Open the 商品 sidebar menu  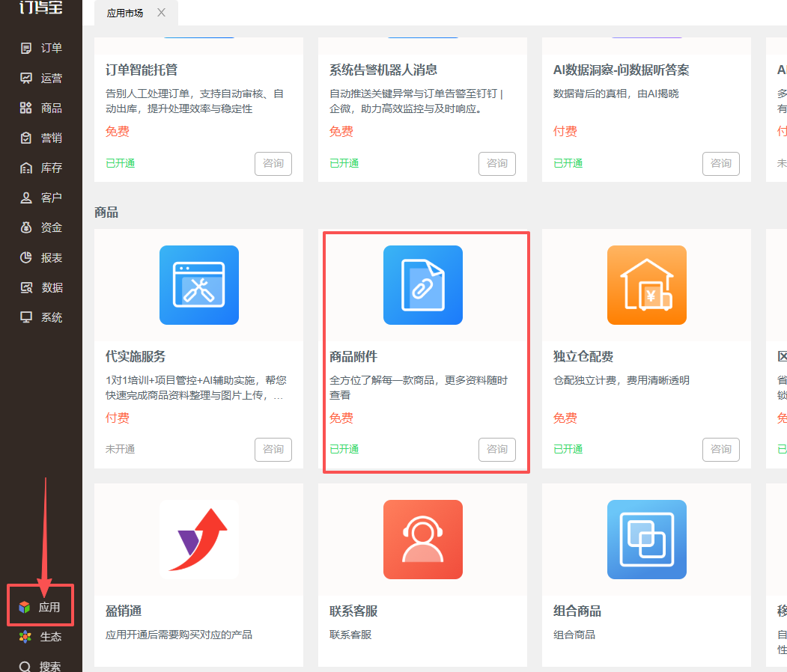[x=41, y=108]
